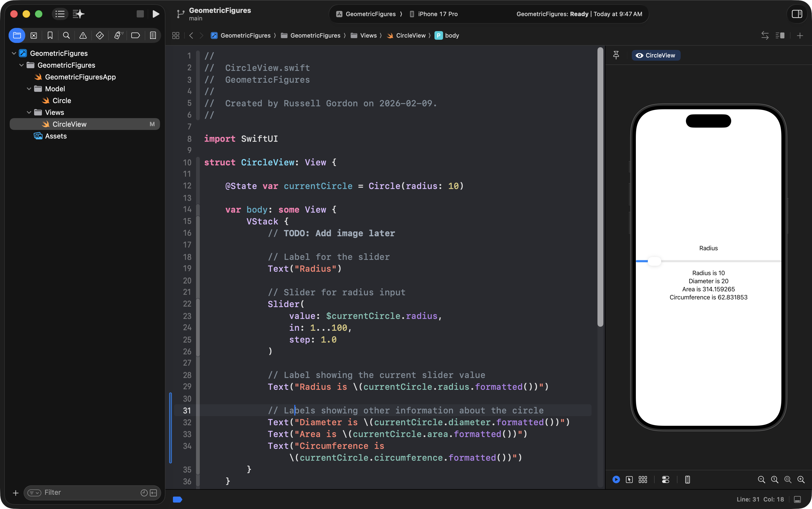Click the Views breadcrumb item
This screenshot has height=509, width=812.
(368, 35)
